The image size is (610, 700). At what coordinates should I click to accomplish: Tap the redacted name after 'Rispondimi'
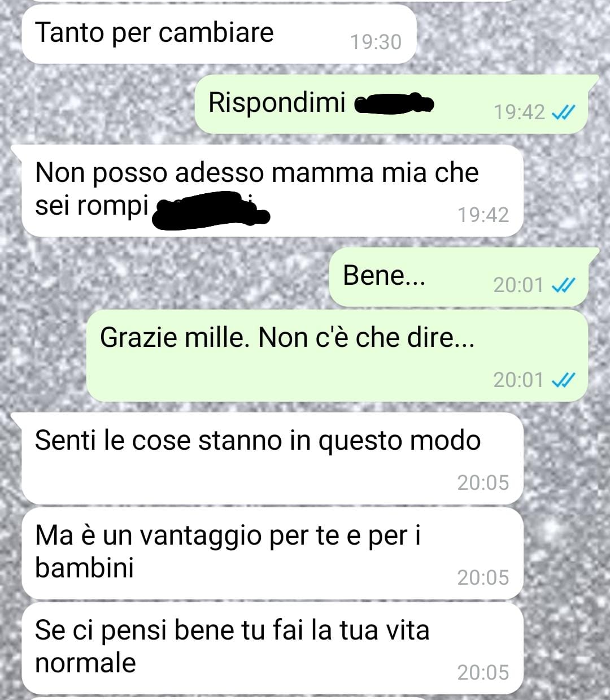394,103
